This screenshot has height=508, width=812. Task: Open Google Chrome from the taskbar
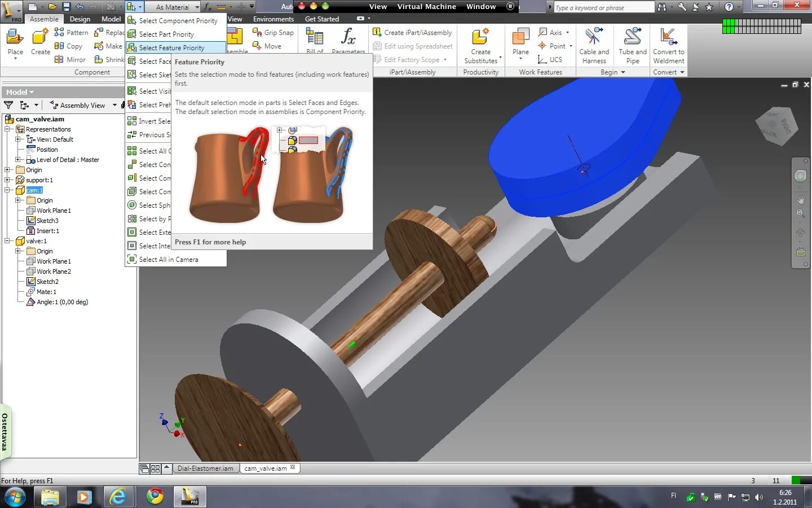click(155, 497)
